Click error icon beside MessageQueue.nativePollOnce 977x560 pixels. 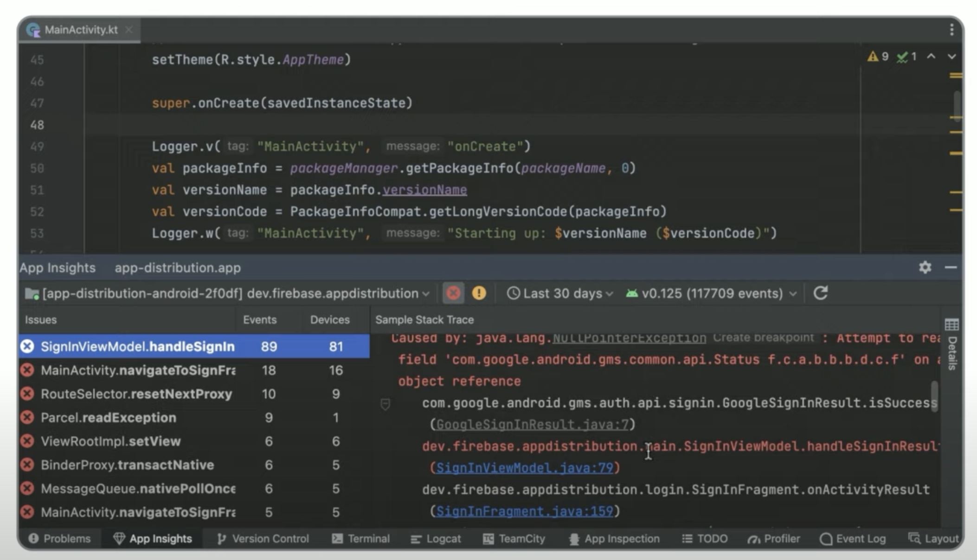click(27, 488)
